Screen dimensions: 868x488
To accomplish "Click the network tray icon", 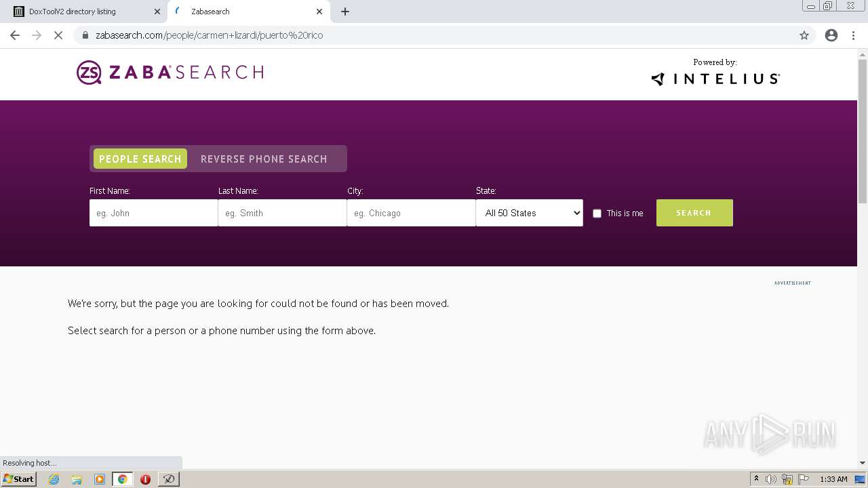I will (787, 479).
